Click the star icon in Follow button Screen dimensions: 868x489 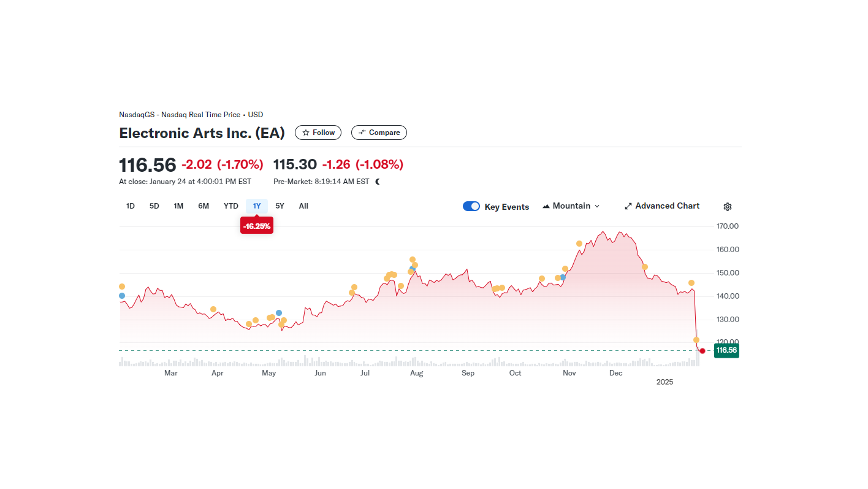point(306,133)
